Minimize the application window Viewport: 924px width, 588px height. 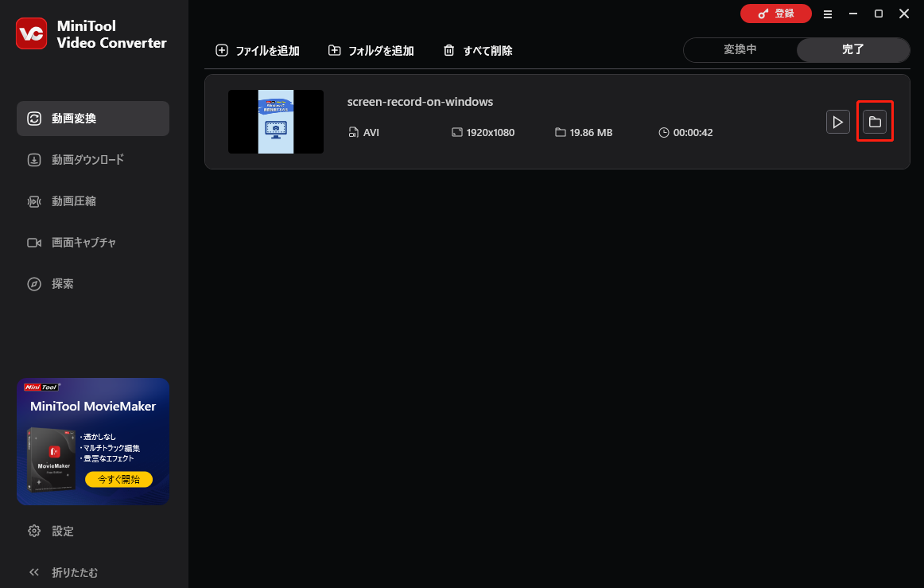[x=852, y=14]
